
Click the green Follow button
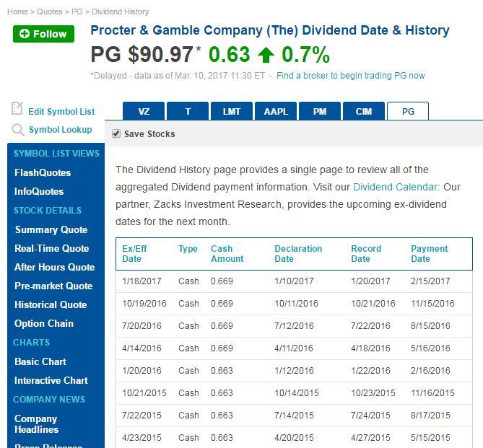click(43, 34)
